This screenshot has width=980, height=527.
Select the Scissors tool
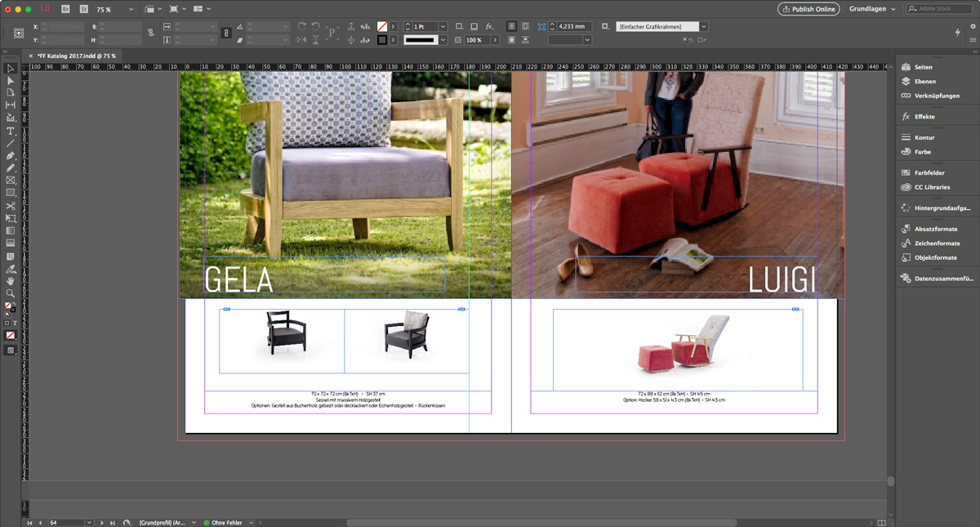click(x=11, y=206)
